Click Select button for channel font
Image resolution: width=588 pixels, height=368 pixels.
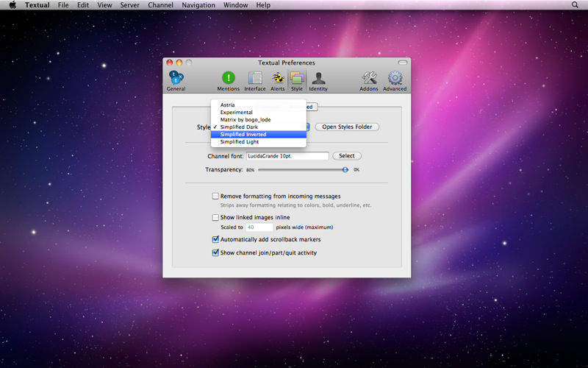(347, 156)
